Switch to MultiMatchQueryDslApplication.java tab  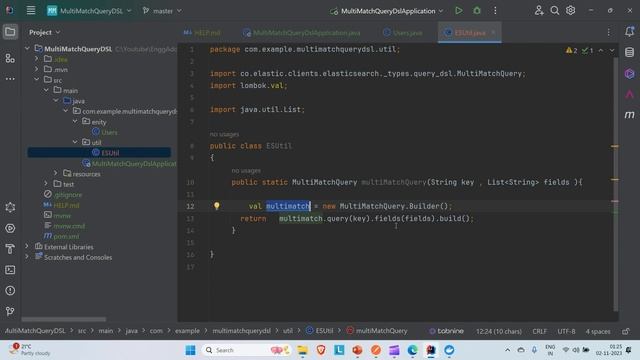pyautogui.click(x=301, y=33)
